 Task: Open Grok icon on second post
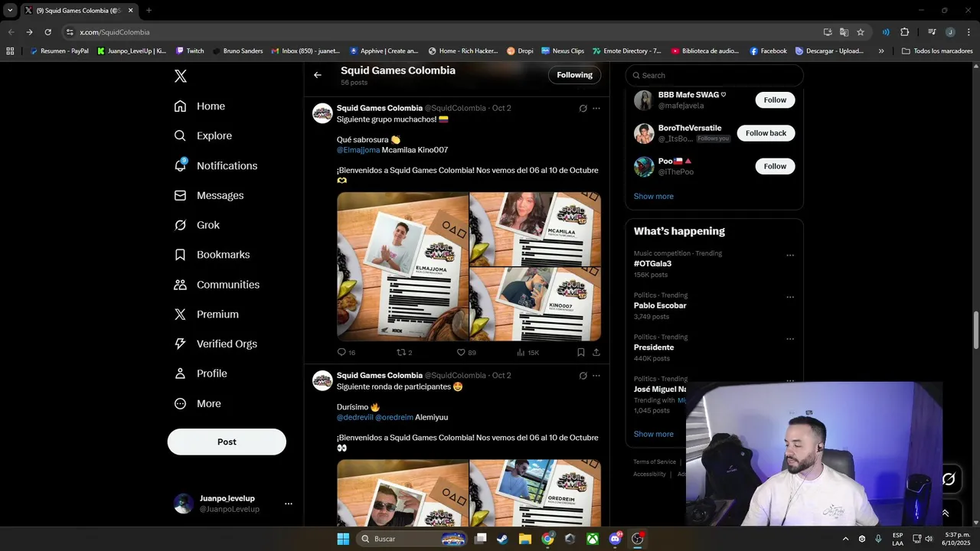coord(583,376)
